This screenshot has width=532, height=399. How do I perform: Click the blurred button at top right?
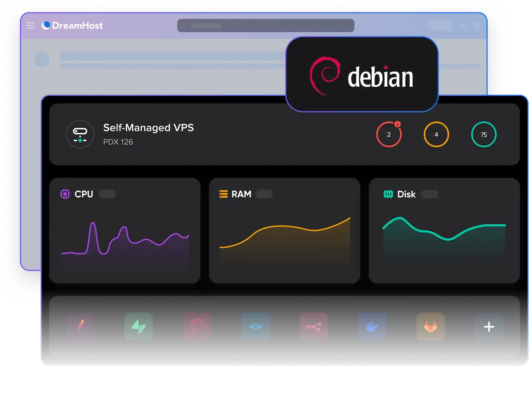[x=441, y=26]
